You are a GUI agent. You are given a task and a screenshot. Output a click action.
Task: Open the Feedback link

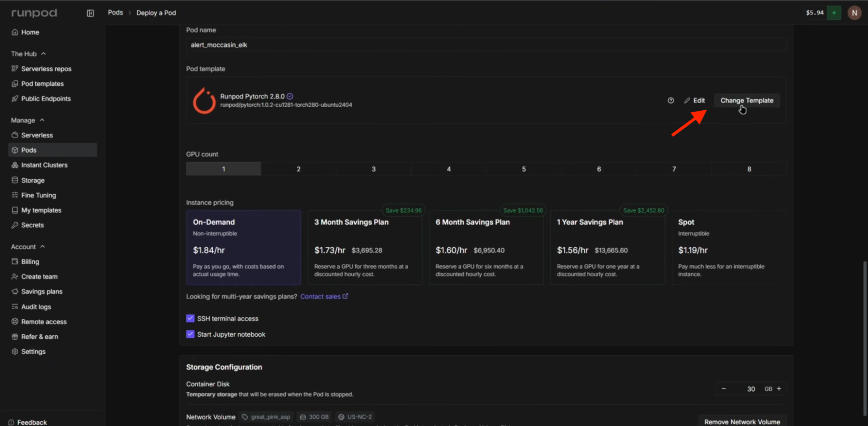[28, 422]
